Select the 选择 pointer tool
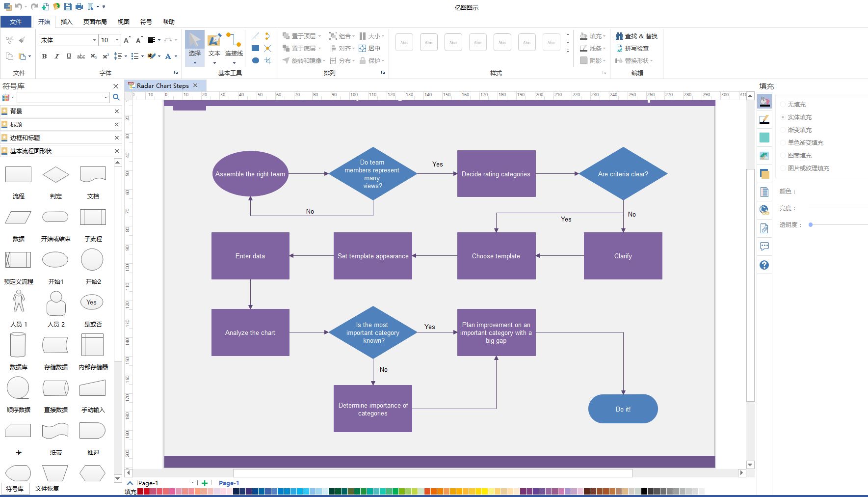Image resolution: width=868 pixels, height=497 pixels. coord(195,48)
